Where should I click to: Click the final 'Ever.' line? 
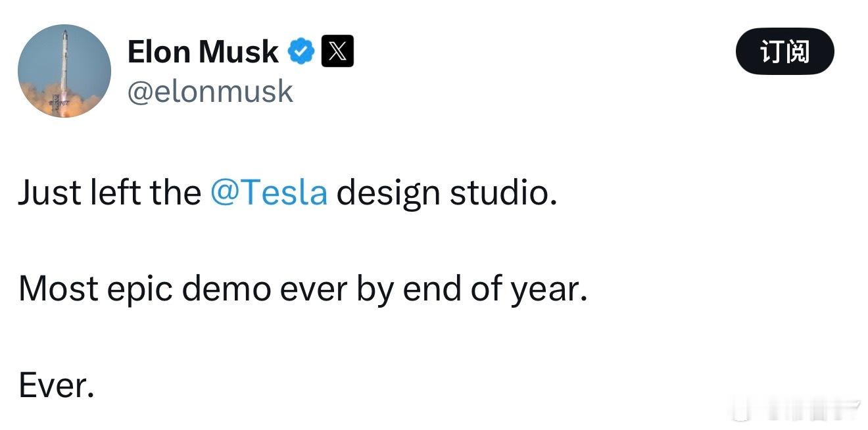(57, 386)
